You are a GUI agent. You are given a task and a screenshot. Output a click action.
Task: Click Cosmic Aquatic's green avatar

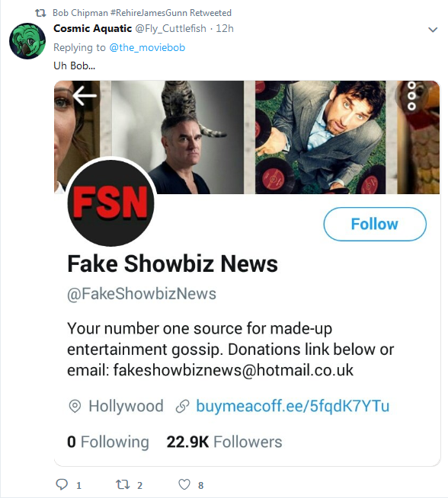tap(27, 41)
